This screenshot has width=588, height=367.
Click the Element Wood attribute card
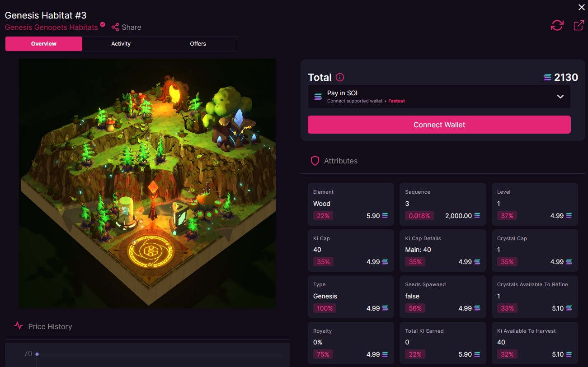tap(351, 204)
